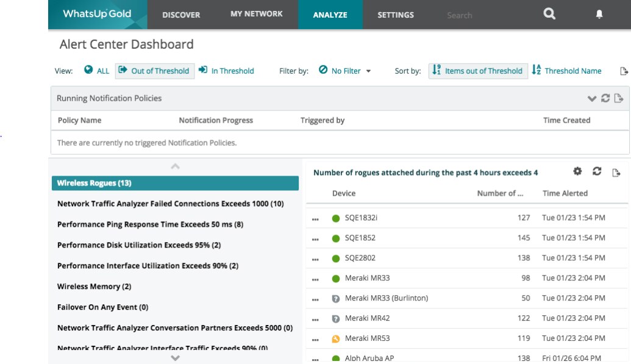Click the up chevron above threshold list
This screenshot has width=631, height=364.
(175, 166)
